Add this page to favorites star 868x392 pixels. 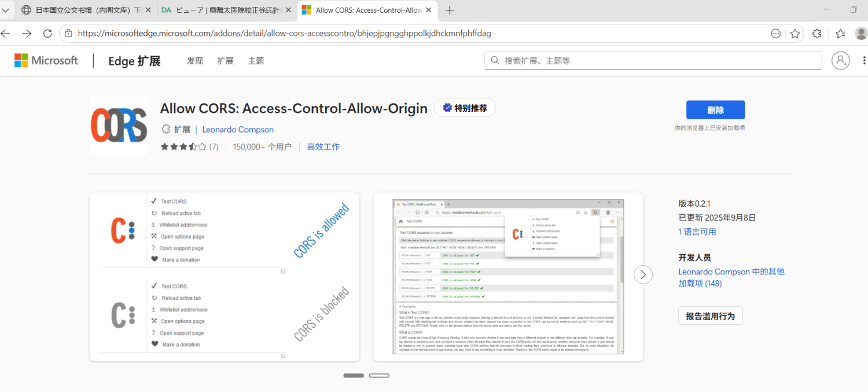pyautogui.click(x=795, y=34)
